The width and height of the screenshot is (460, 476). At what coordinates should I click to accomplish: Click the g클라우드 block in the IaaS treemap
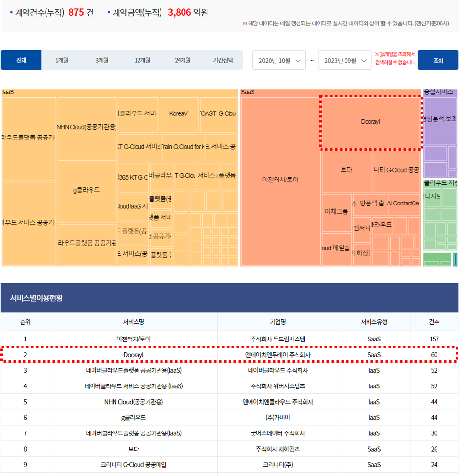click(x=87, y=191)
